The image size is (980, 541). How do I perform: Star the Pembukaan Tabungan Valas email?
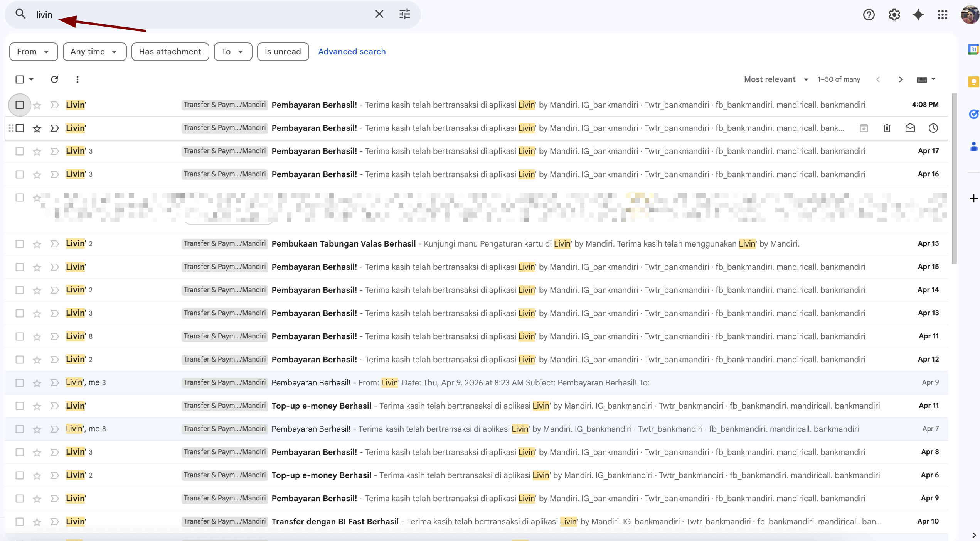pyautogui.click(x=37, y=244)
